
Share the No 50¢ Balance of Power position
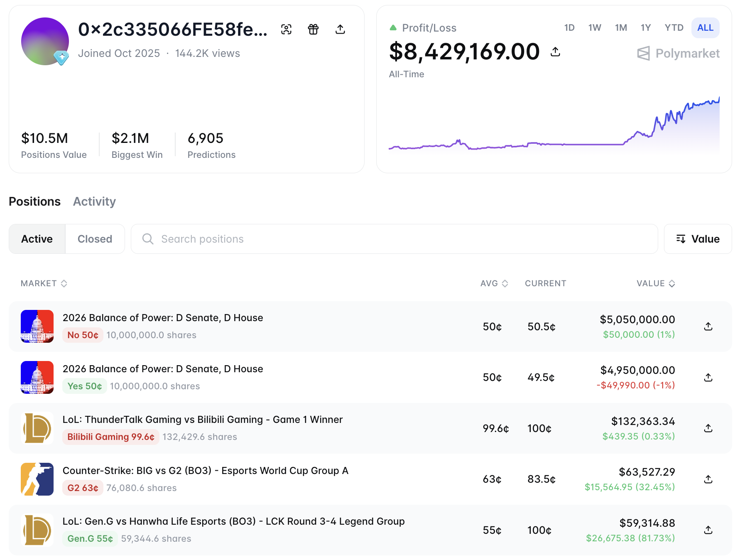708,327
